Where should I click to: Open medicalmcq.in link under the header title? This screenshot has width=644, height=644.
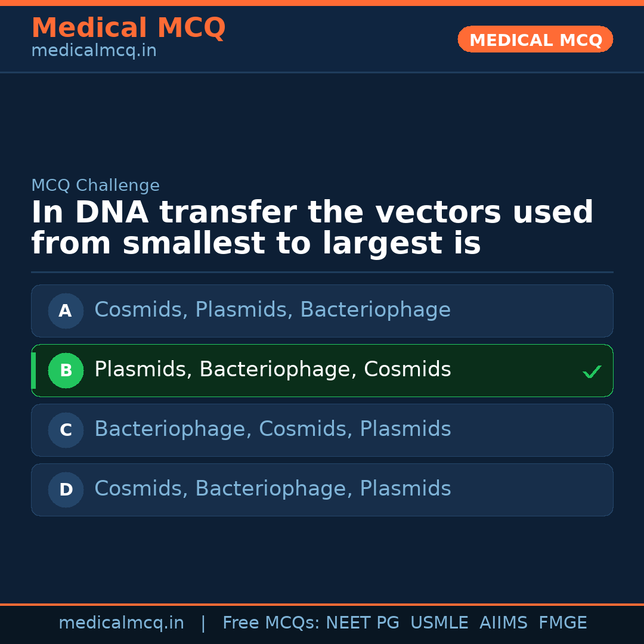pos(94,51)
